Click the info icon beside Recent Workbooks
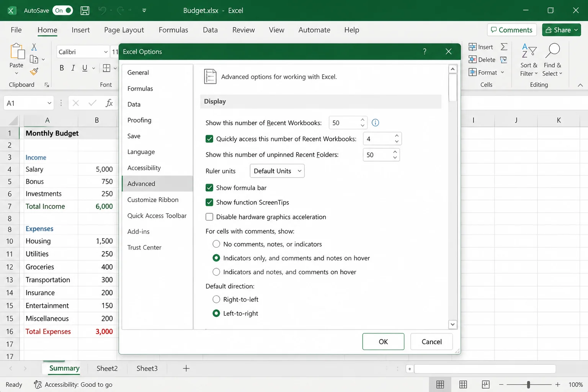This screenshot has height=392, width=588. click(376, 122)
